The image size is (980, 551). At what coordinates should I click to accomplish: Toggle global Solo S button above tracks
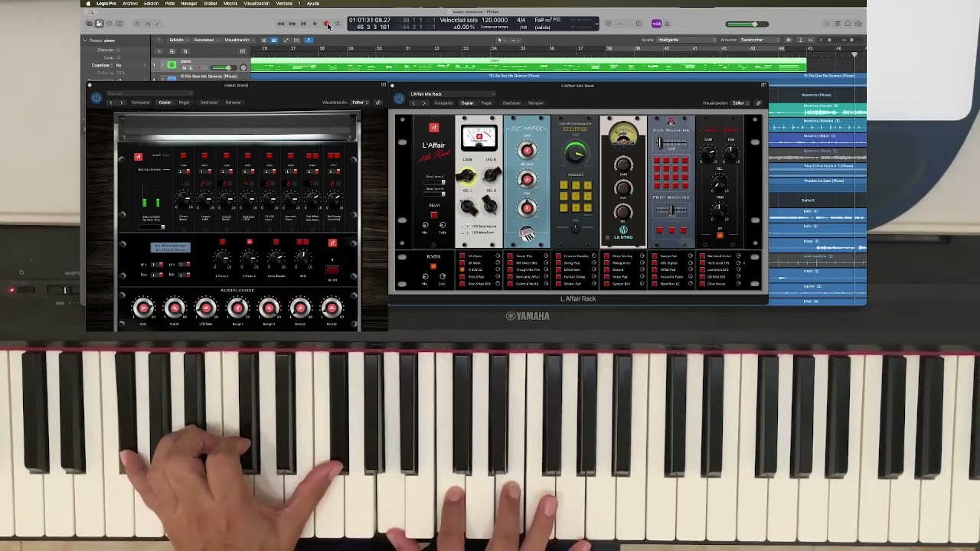tap(185, 51)
